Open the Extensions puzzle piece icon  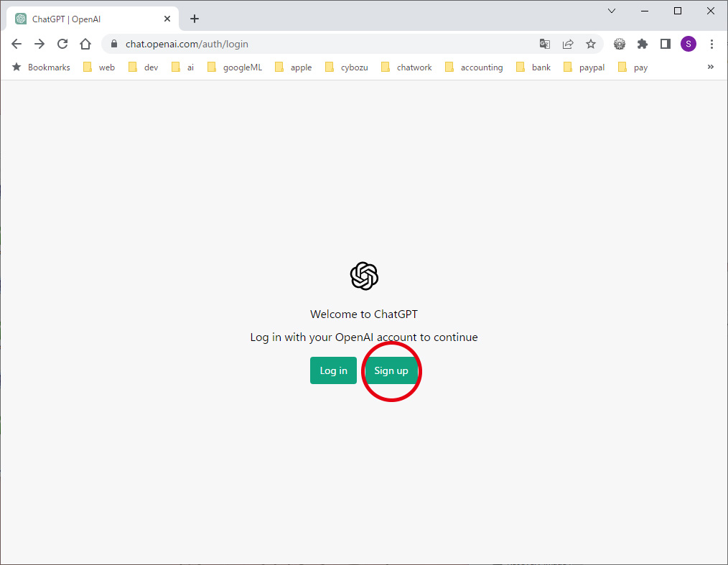643,44
